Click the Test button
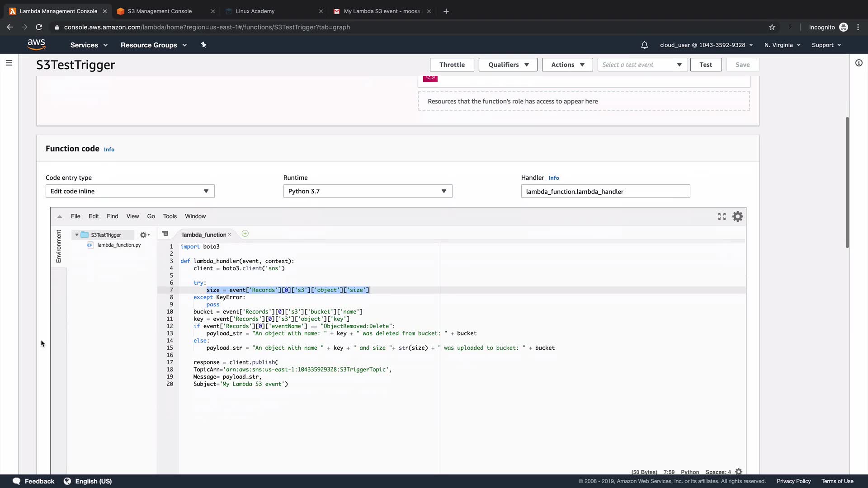The width and height of the screenshot is (868, 488). click(x=705, y=65)
